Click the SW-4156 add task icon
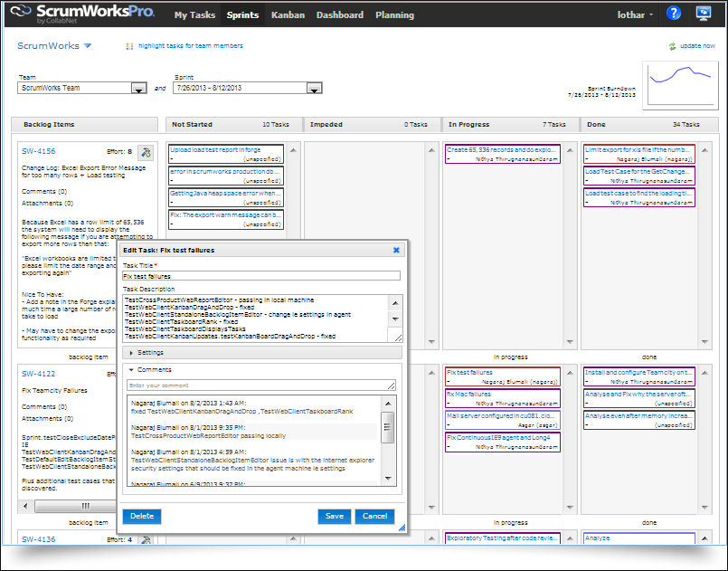This screenshot has width=728, height=571. click(145, 152)
